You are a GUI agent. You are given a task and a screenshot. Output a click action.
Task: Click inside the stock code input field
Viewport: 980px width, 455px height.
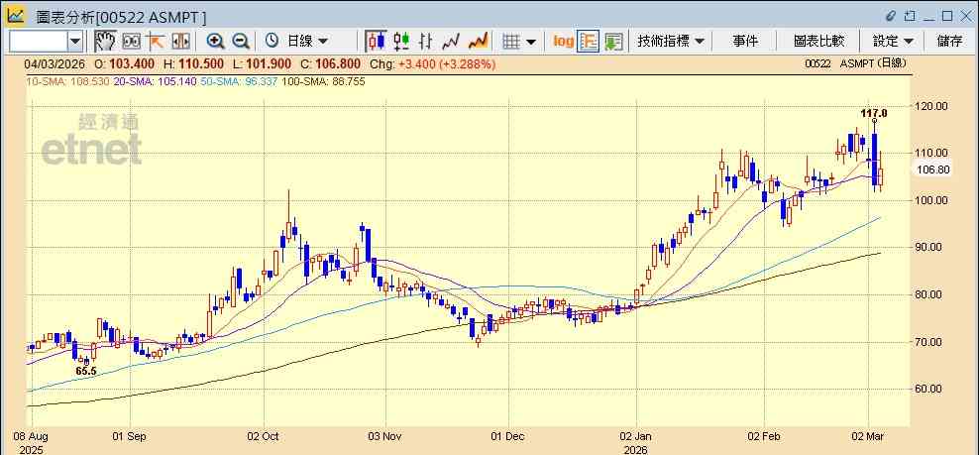point(38,42)
